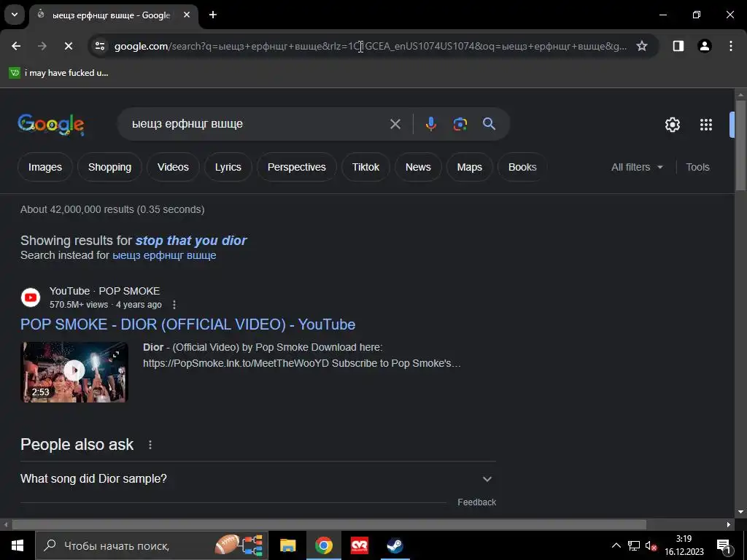Expand 'What song did Dior sample?'
747x560 pixels.
[258, 478]
